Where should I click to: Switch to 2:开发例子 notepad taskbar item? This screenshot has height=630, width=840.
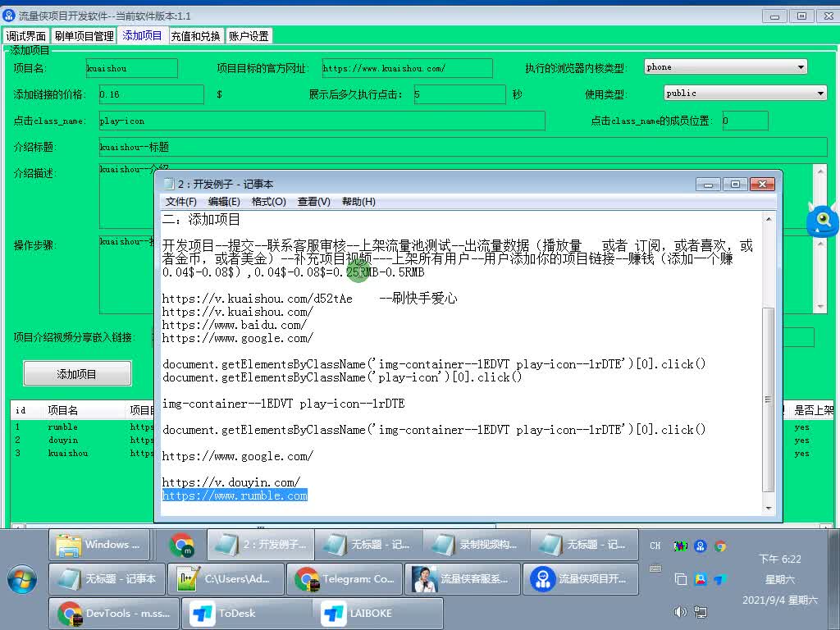pos(260,545)
